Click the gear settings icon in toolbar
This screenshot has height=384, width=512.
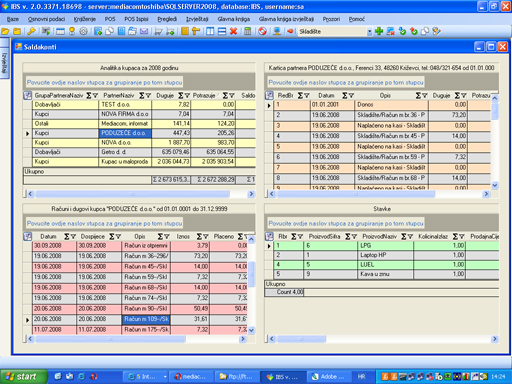tap(83, 31)
